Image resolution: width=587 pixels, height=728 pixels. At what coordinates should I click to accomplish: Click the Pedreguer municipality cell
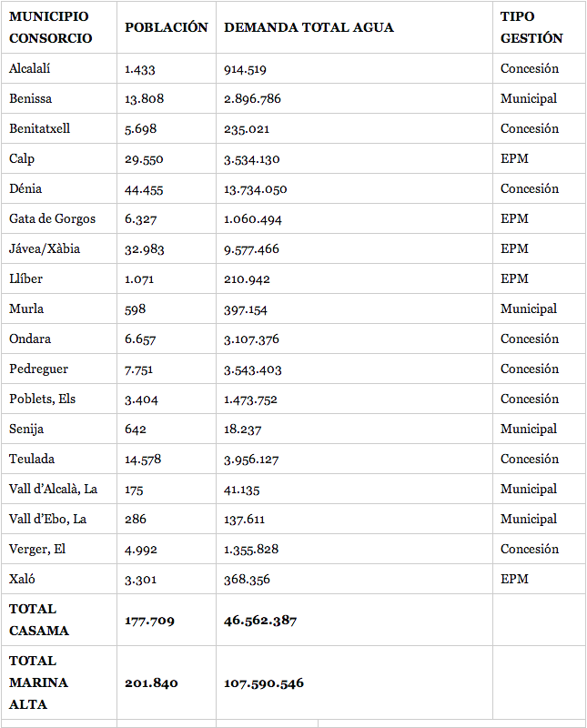[38, 369]
